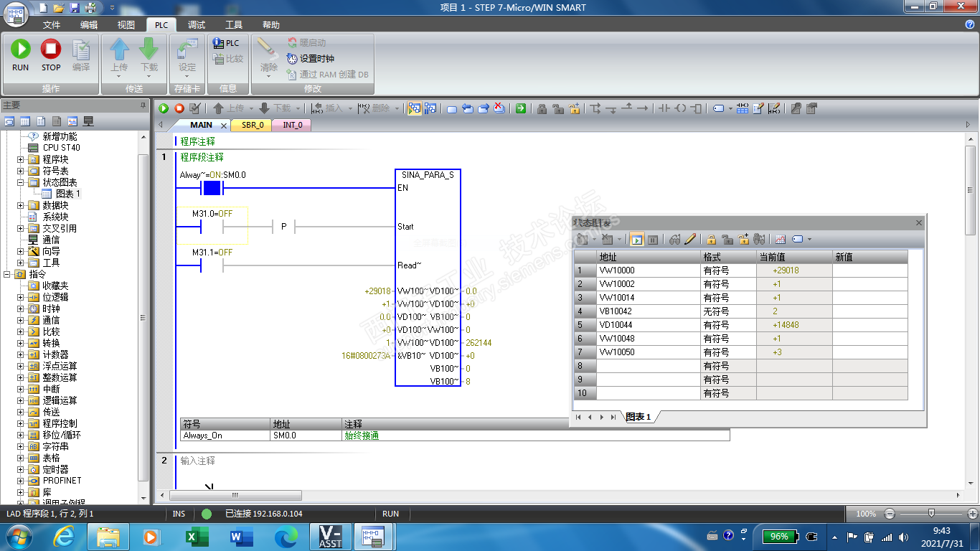980x551 pixels.
Task: Select the 图表 1 tab in status chart
Action: coord(638,417)
